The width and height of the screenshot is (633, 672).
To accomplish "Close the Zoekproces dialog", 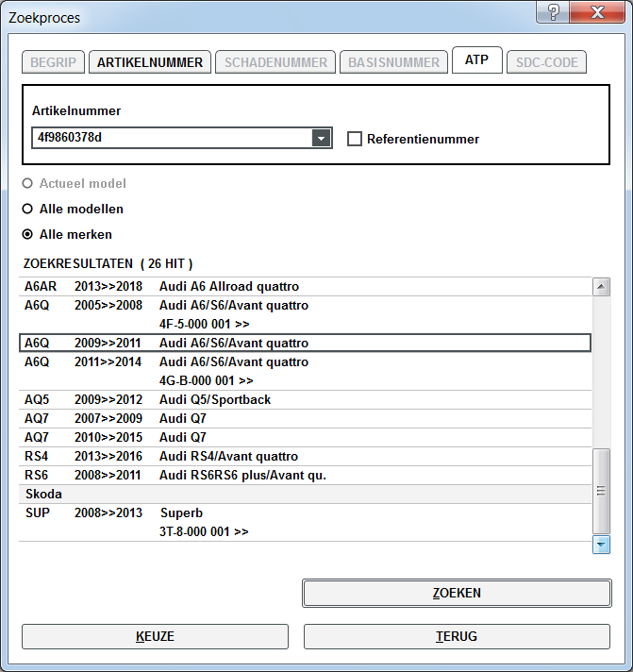I will 597,12.
